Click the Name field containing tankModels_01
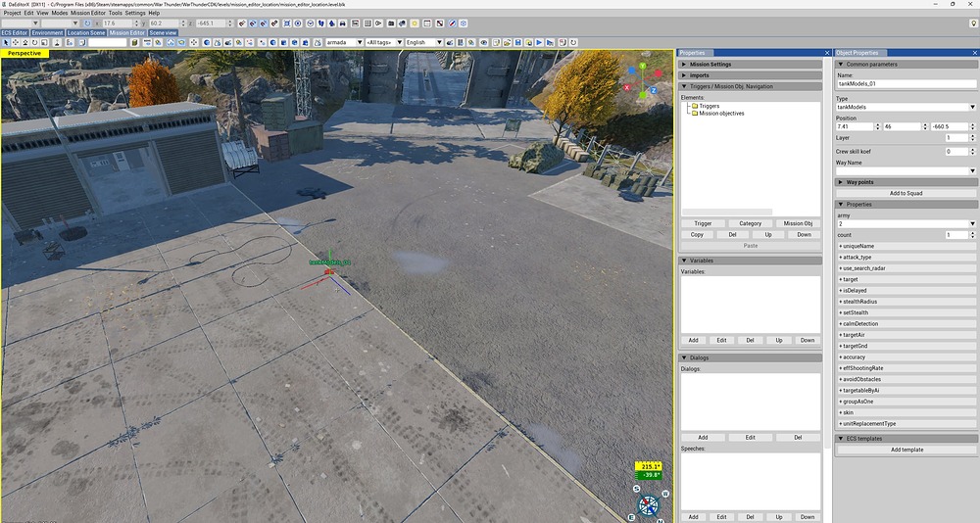The height and width of the screenshot is (523, 980). click(906, 83)
